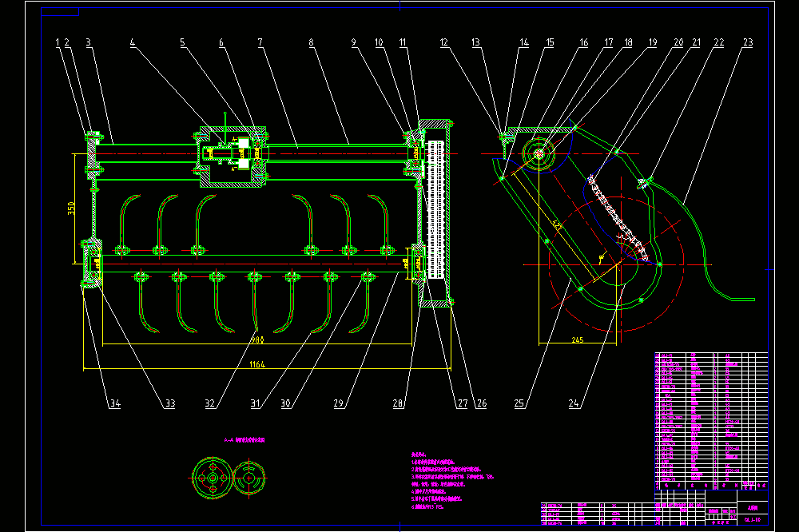Click part label 11
This screenshot has width=799, height=532.
pos(403,43)
